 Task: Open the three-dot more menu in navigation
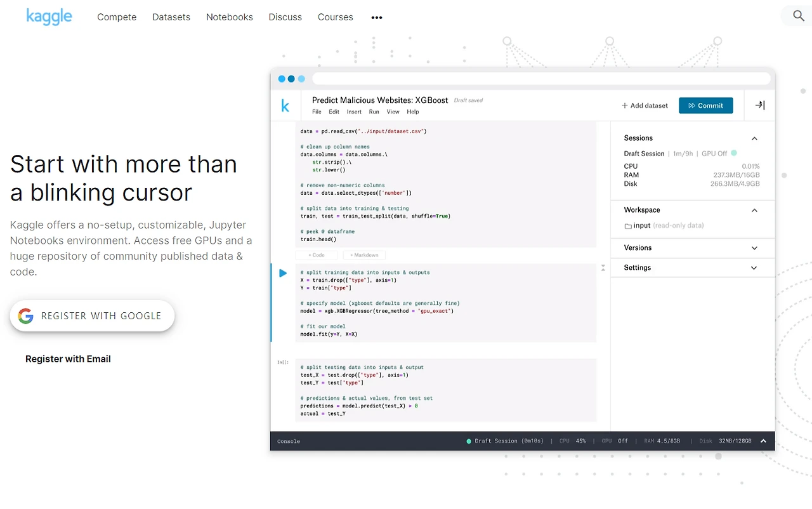tap(377, 18)
